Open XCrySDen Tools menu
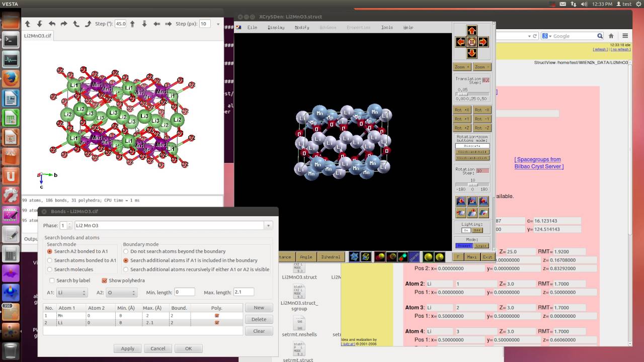This screenshot has width=644, height=362. (x=387, y=27)
